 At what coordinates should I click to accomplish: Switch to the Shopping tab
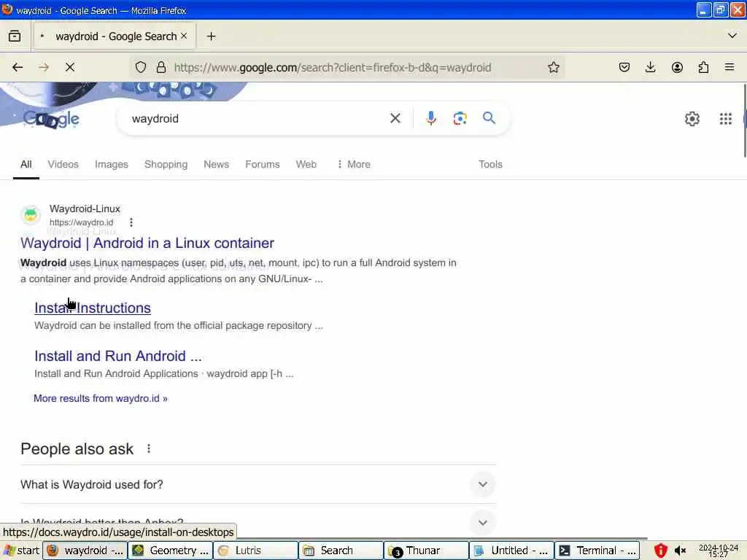click(166, 164)
